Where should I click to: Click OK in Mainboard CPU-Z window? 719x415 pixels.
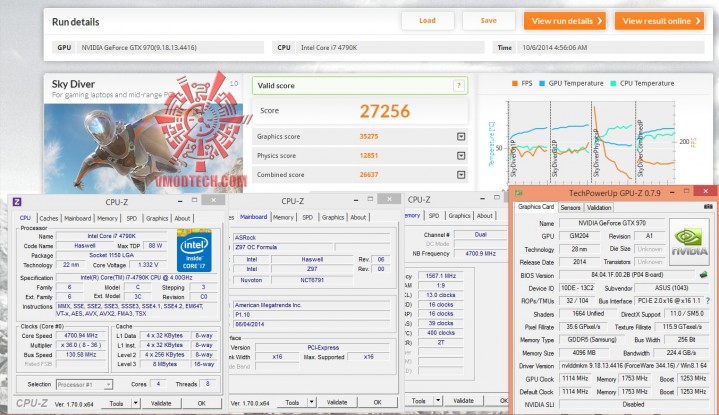[377, 402]
